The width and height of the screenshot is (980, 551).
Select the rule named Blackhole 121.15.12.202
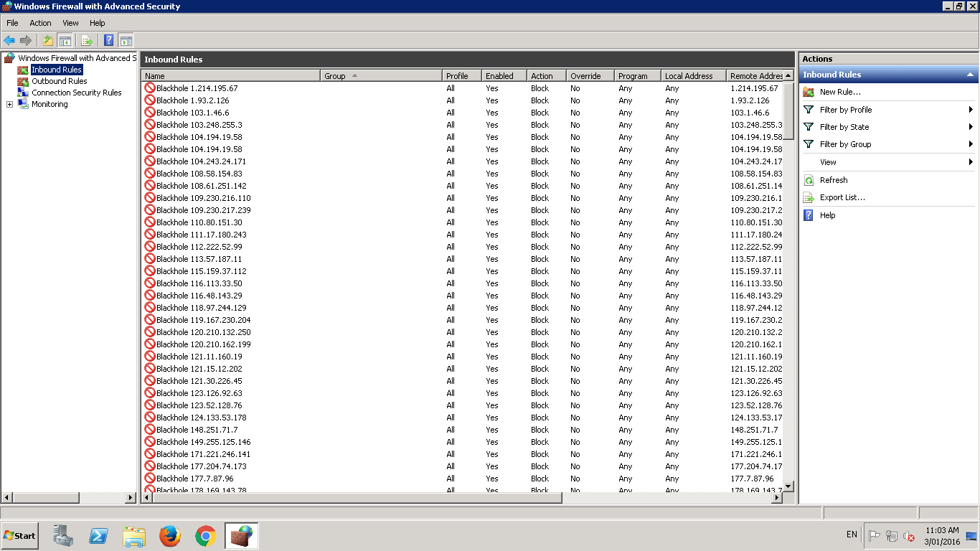[x=199, y=369]
